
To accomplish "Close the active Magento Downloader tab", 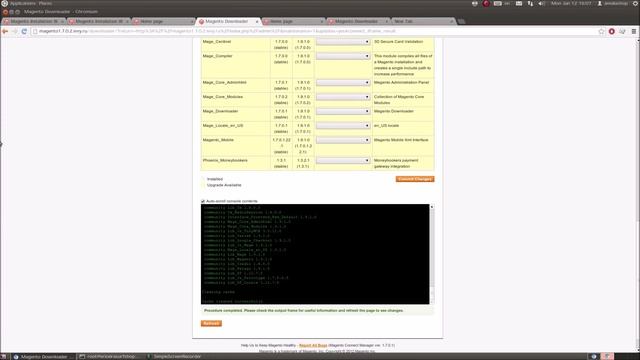I will coord(257,21).
